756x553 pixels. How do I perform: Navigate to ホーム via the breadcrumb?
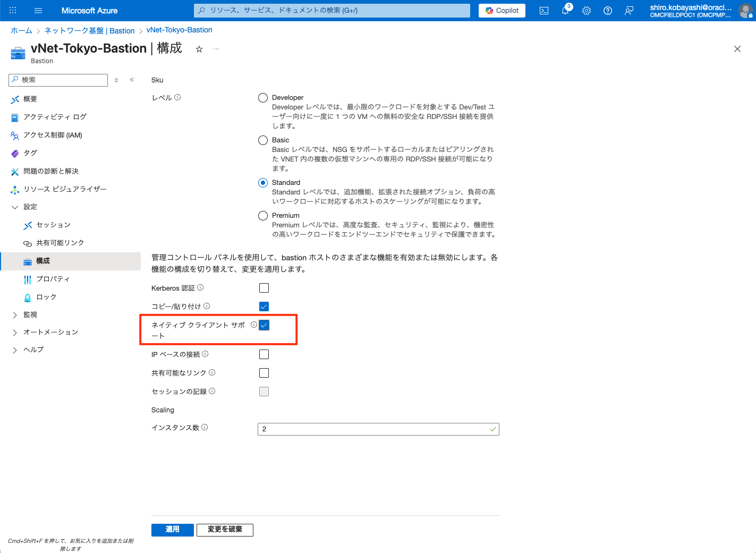21,30
